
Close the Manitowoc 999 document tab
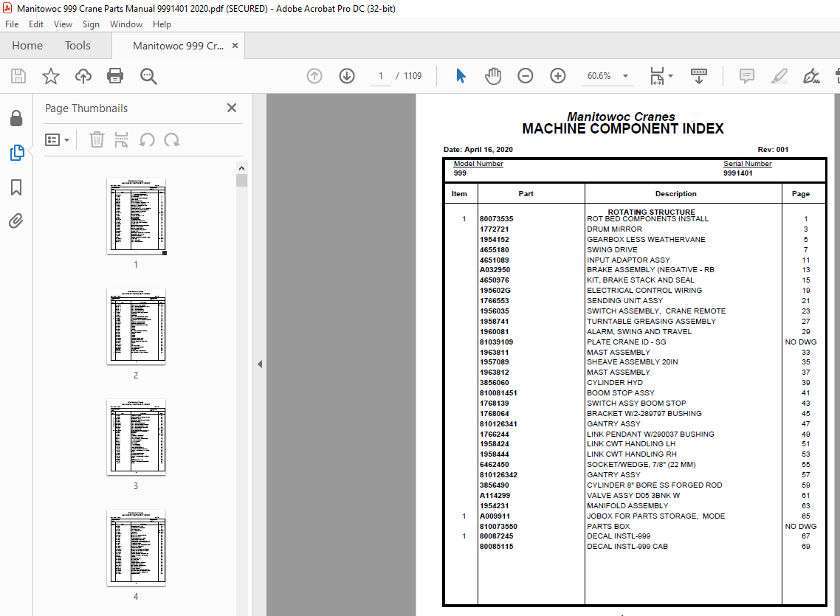(x=235, y=46)
